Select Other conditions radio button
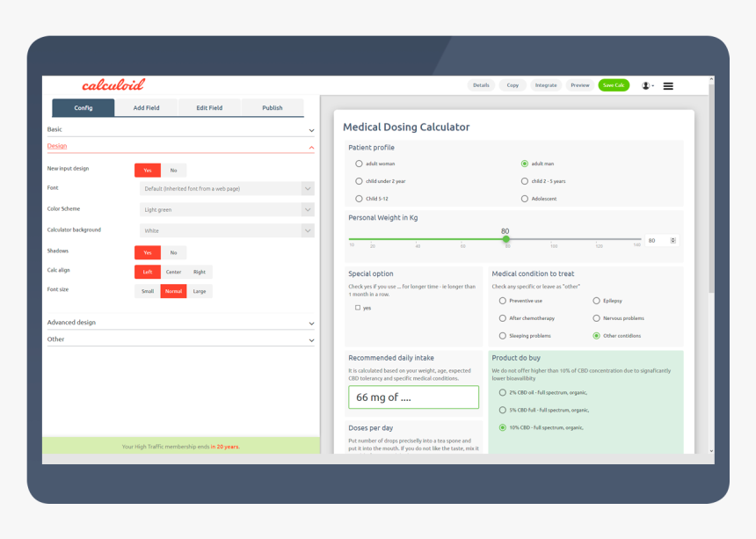 [596, 336]
